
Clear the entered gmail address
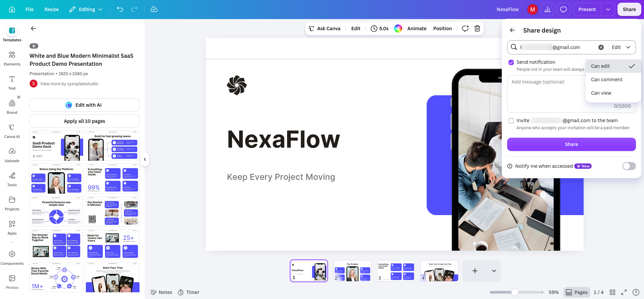click(x=601, y=47)
